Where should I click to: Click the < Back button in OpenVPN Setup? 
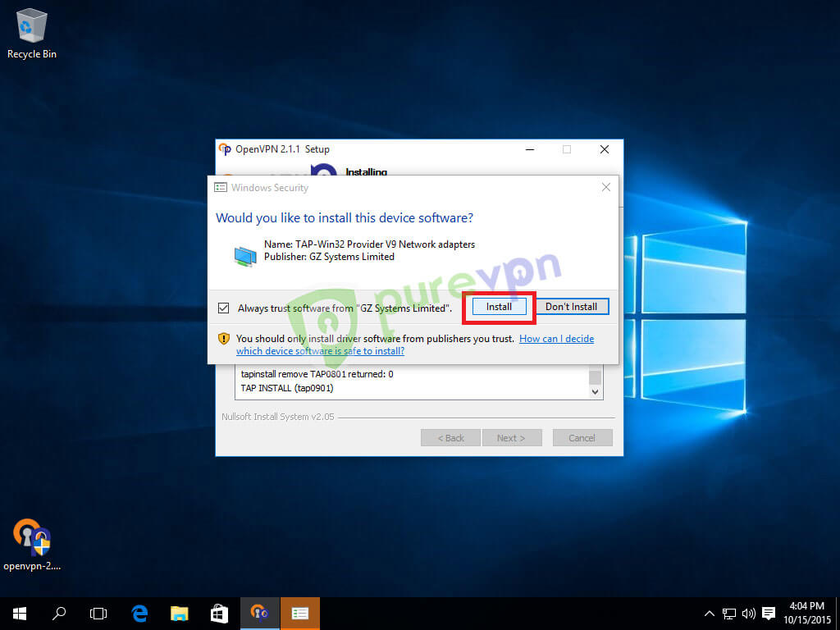[451, 438]
